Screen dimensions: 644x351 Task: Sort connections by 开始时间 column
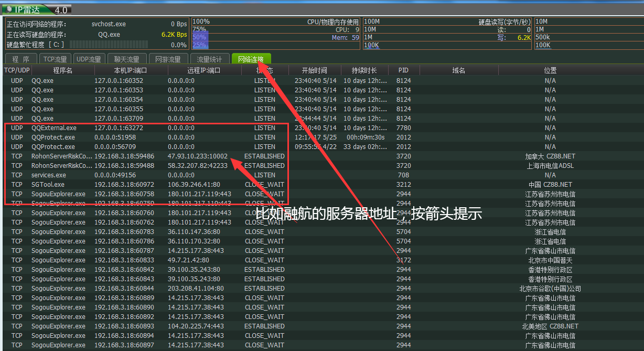(314, 70)
